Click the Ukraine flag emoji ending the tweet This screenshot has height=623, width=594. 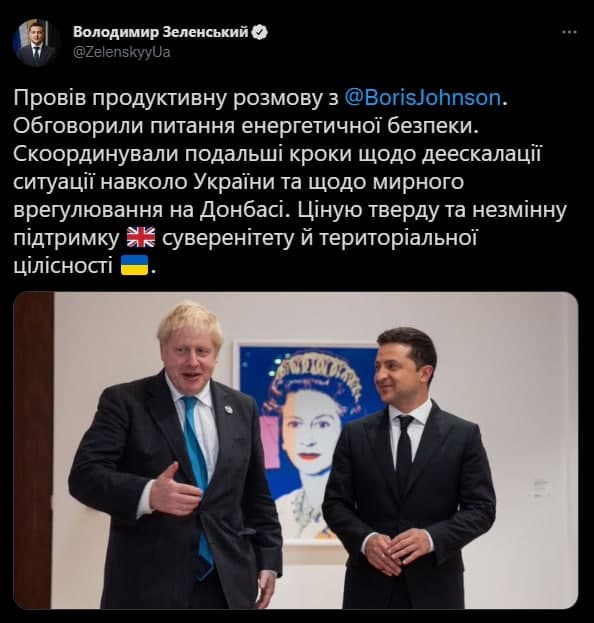134,265
